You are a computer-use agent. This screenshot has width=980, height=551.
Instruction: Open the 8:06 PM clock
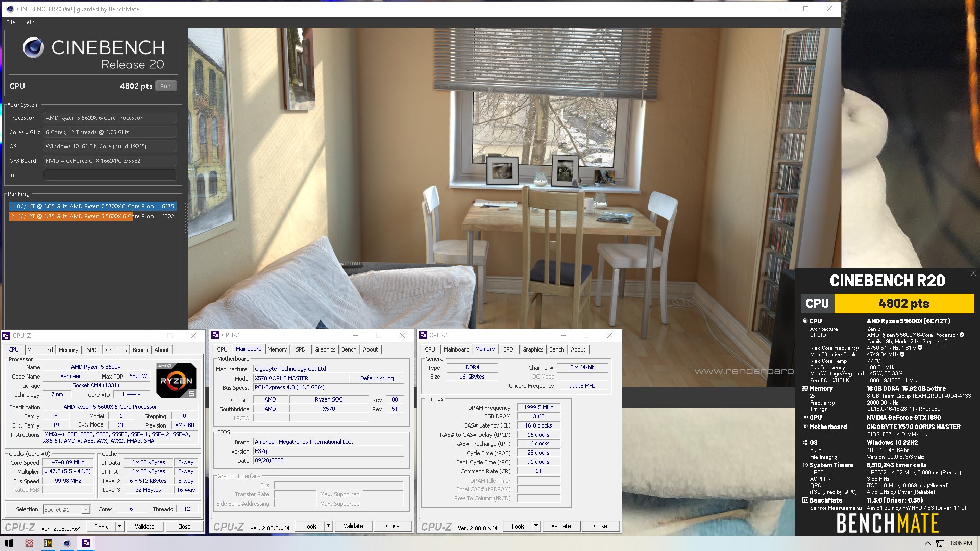point(962,543)
